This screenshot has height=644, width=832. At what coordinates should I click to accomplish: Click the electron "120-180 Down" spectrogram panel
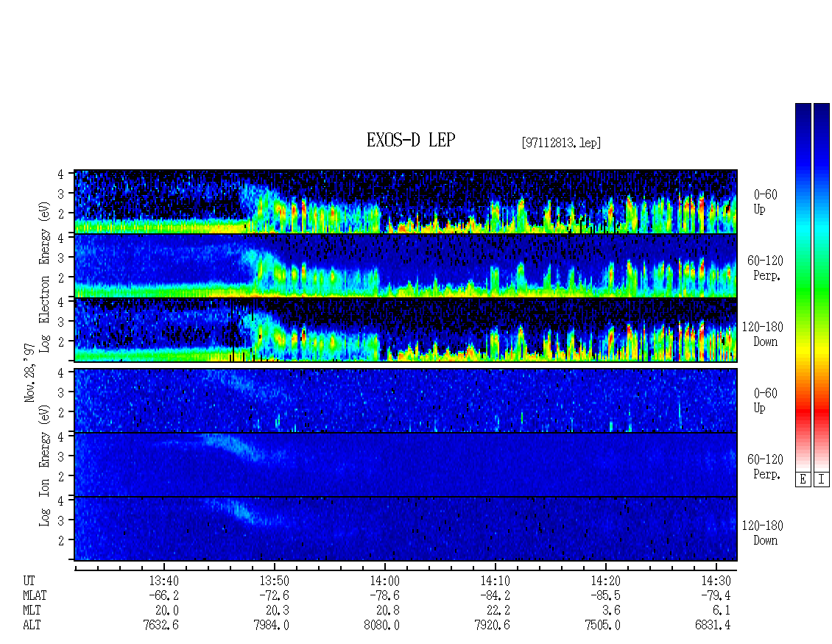[406, 330]
